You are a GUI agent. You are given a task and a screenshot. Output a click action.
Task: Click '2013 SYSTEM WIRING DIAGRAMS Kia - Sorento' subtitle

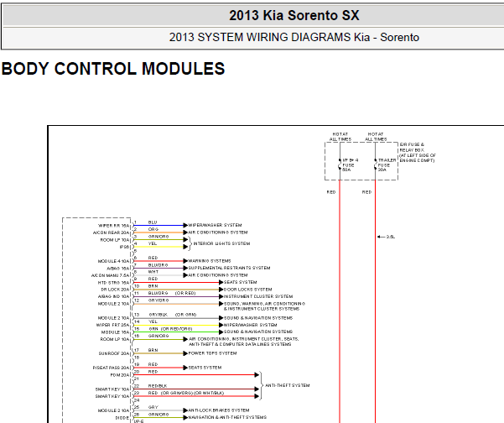pyautogui.click(x=294, y=37)
